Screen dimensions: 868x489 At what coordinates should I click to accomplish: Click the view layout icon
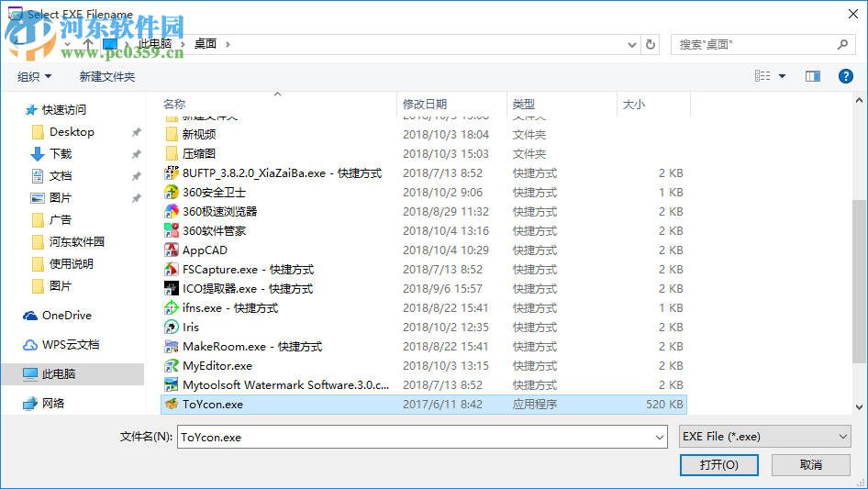point(762,76)
